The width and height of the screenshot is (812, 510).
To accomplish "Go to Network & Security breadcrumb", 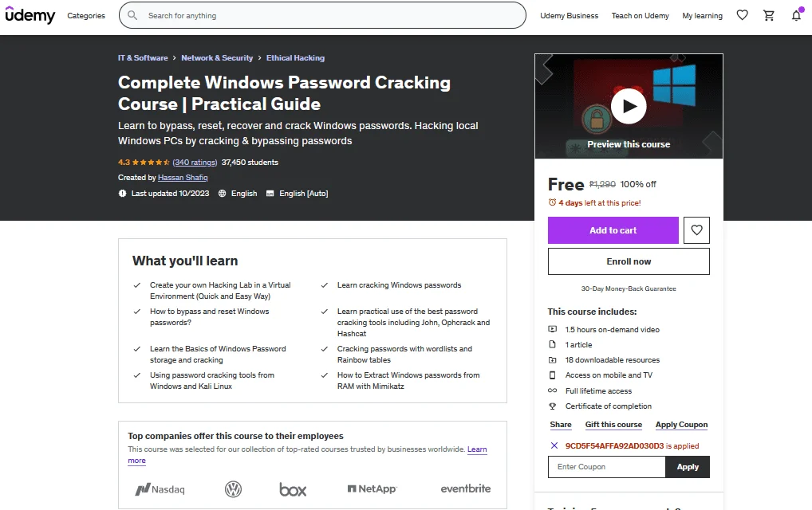I will 217,58.
